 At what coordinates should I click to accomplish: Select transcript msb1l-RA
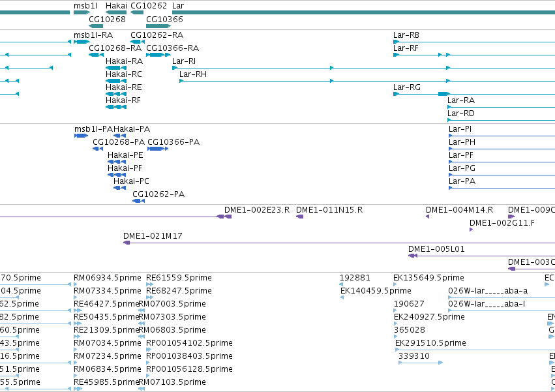coord(93,35)
